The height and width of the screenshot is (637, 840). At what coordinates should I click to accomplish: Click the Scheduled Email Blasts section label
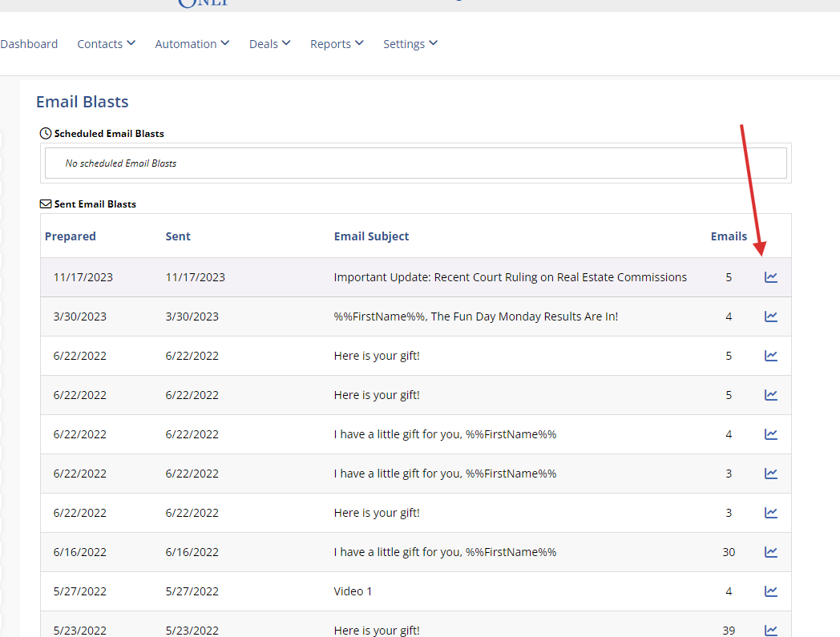click(x=109, y=133)
